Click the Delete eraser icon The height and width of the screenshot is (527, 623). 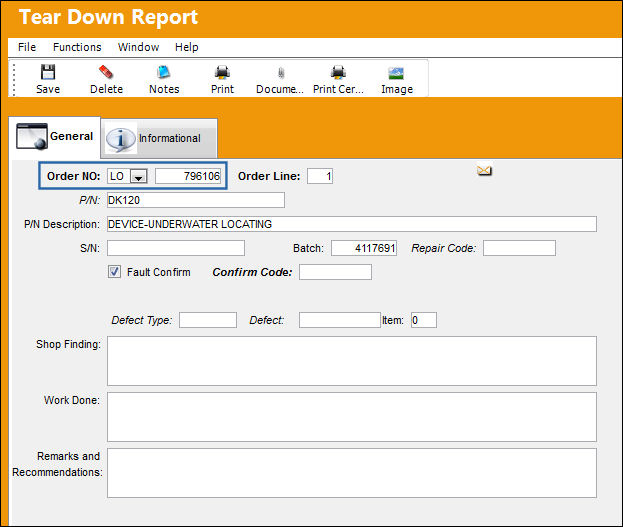106,72
